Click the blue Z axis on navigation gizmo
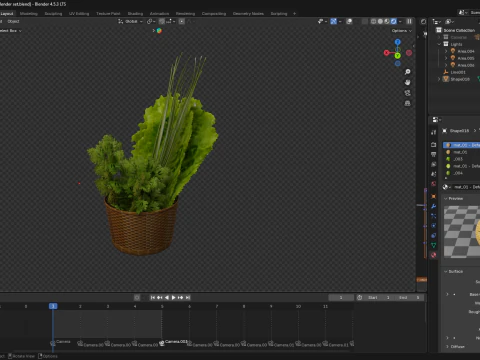 coord(398,42)
